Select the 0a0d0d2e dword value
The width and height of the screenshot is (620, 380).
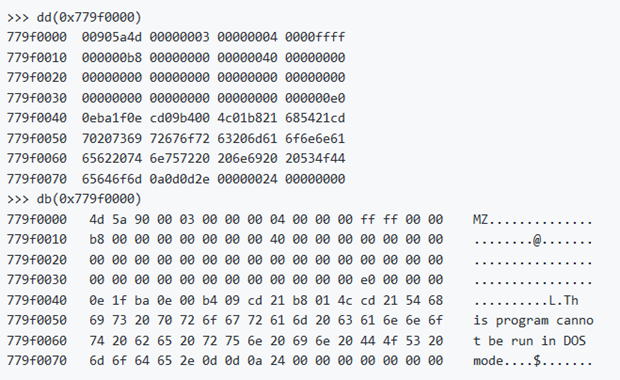pyautogui.click(x=180, y=179)
